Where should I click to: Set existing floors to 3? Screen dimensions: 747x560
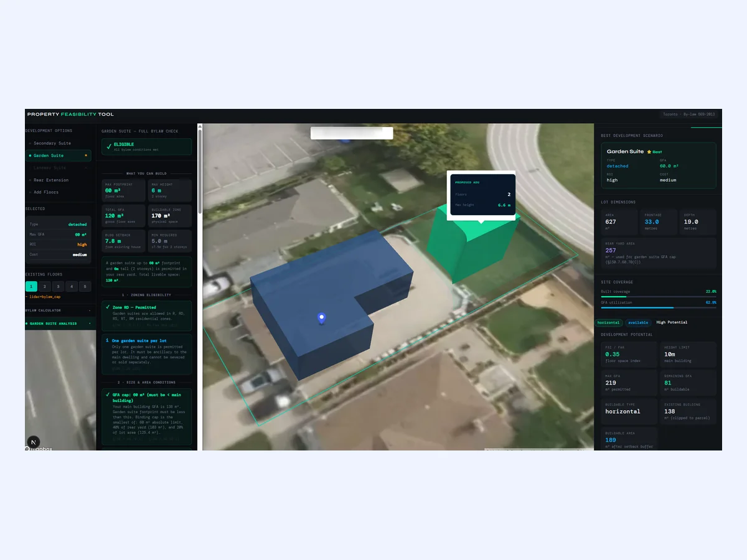pyautogui.click(x=59, y=287)
